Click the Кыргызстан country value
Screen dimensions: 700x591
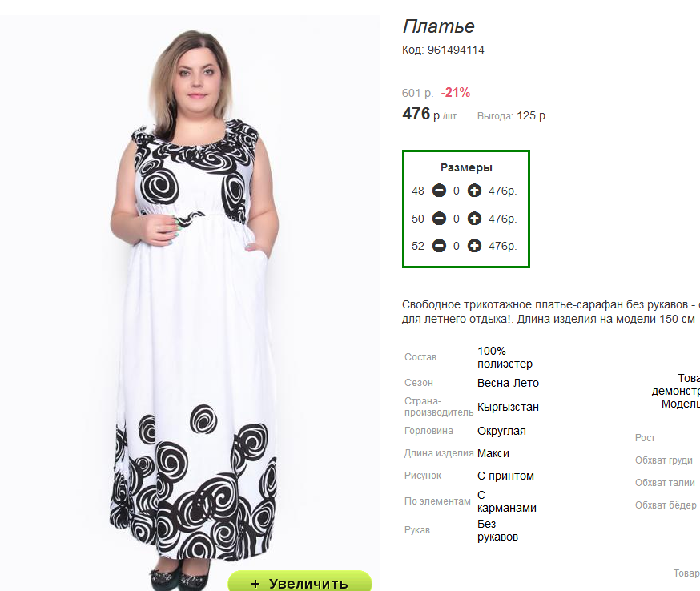pyautogui.click(x=508, y=407)
